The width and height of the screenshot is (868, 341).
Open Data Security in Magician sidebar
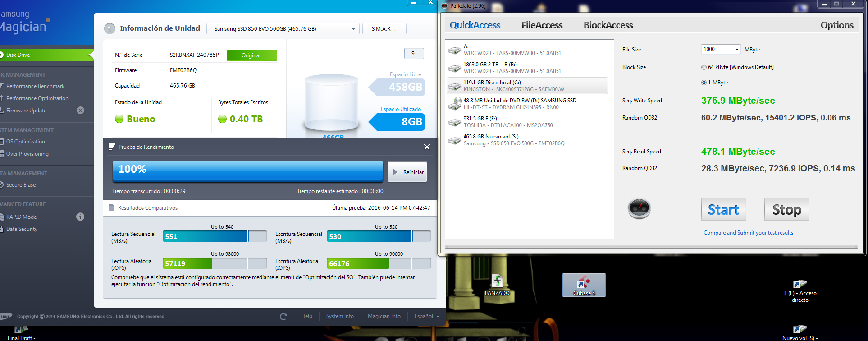(22, 229)
